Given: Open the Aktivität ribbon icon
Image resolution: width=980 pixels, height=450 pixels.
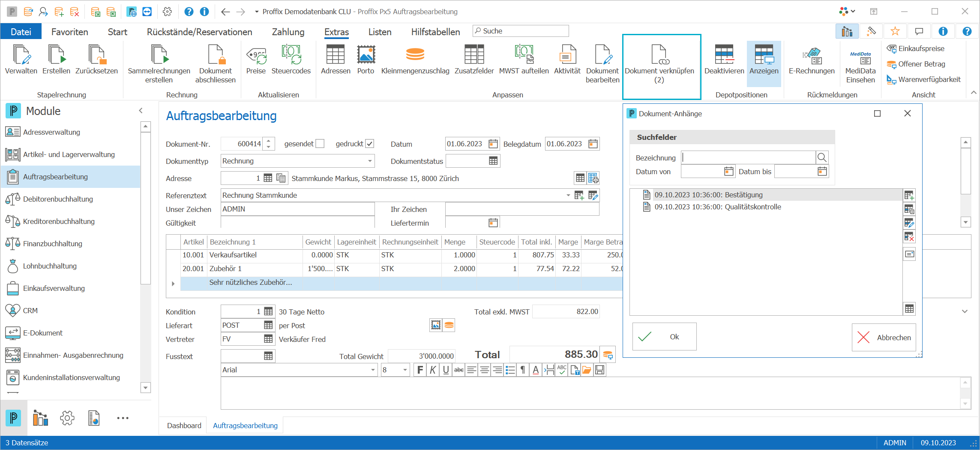Looking at the screenshot, I should 567,55.
